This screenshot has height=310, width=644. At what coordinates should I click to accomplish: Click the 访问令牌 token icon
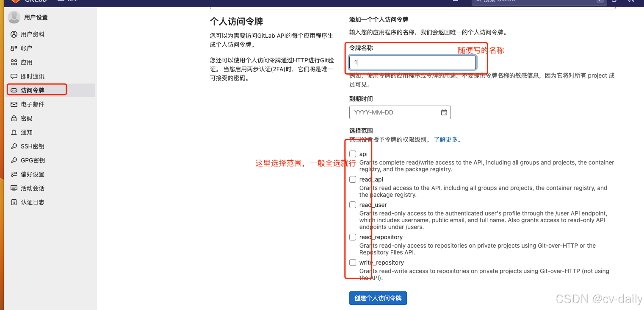click(14, 90)
